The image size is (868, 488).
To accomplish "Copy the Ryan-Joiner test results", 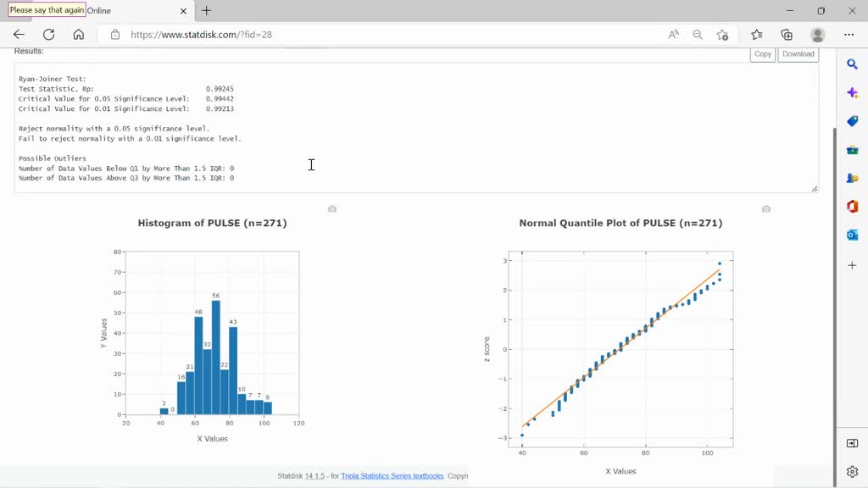I will (761, 53).
